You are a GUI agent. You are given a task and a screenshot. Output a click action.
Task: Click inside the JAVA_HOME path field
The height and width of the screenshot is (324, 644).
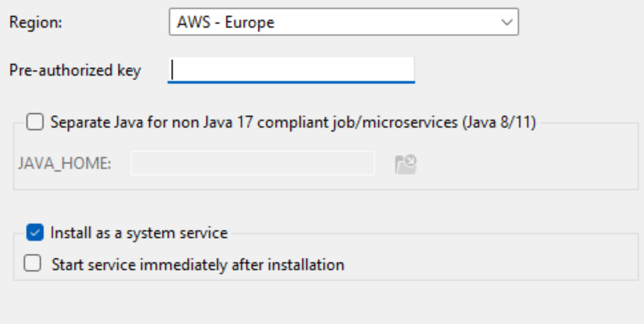(252, 164)
